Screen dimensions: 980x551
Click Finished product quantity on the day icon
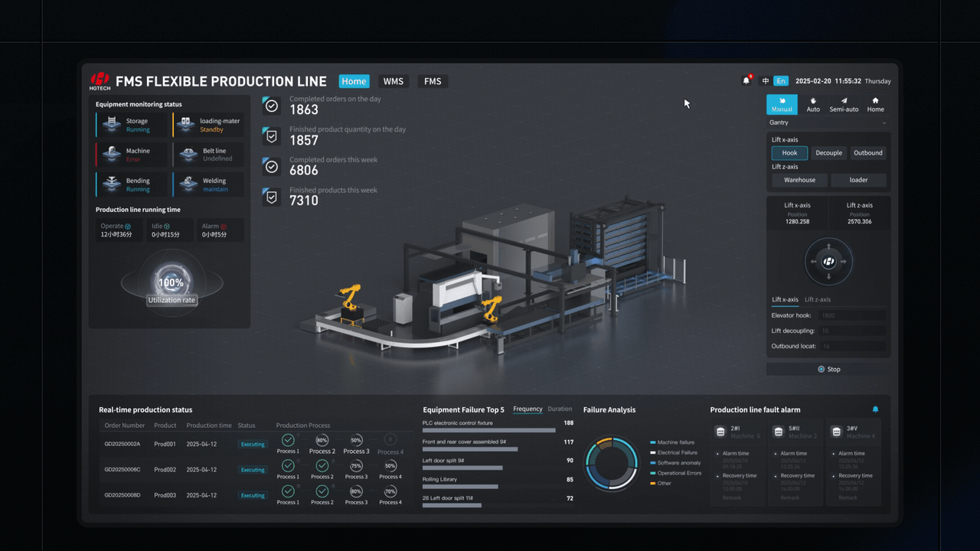tap(271, 136)
